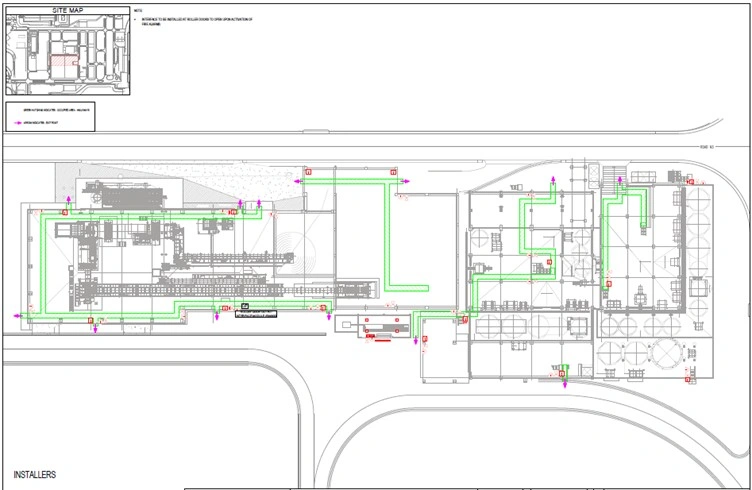Click the small black icon above callout label
Image resolution: width=752 pixels, height=490 pixels.
[245, 306]
